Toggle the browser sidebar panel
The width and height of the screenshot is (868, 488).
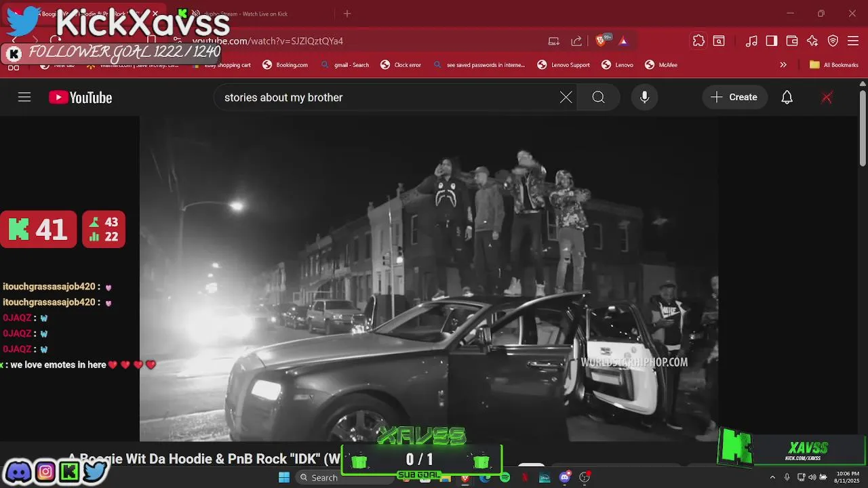[772, 41]
